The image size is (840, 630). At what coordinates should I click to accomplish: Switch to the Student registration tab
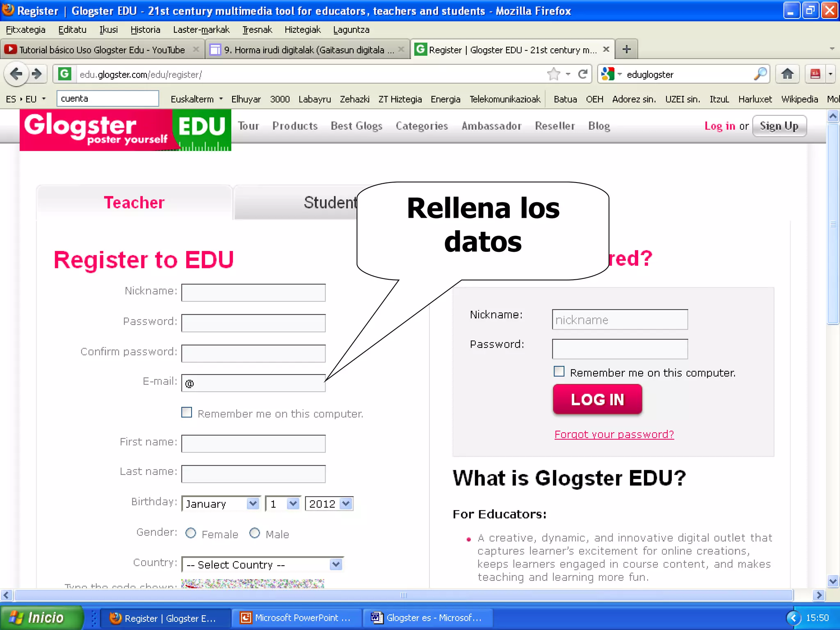[330, 203]
